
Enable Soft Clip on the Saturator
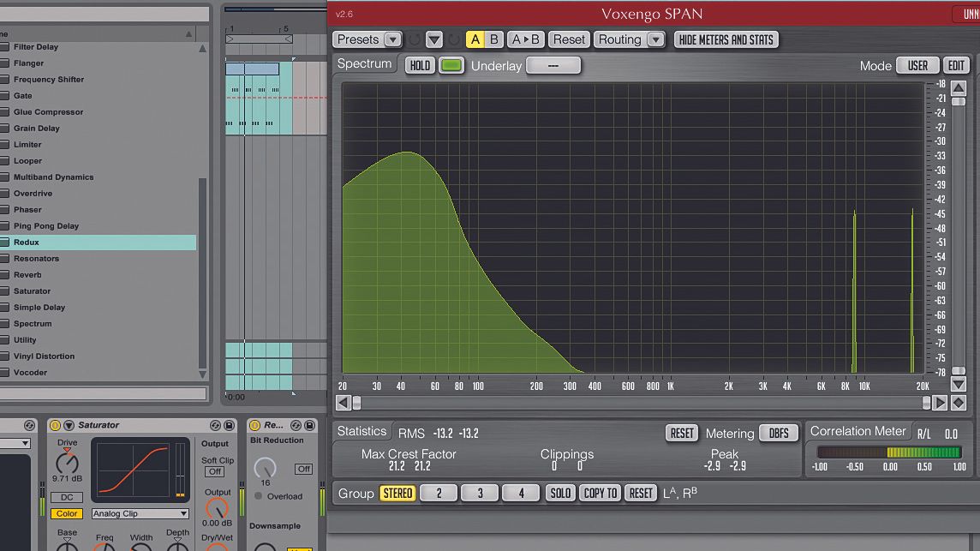pyautogui.click(x=214, y=471)
